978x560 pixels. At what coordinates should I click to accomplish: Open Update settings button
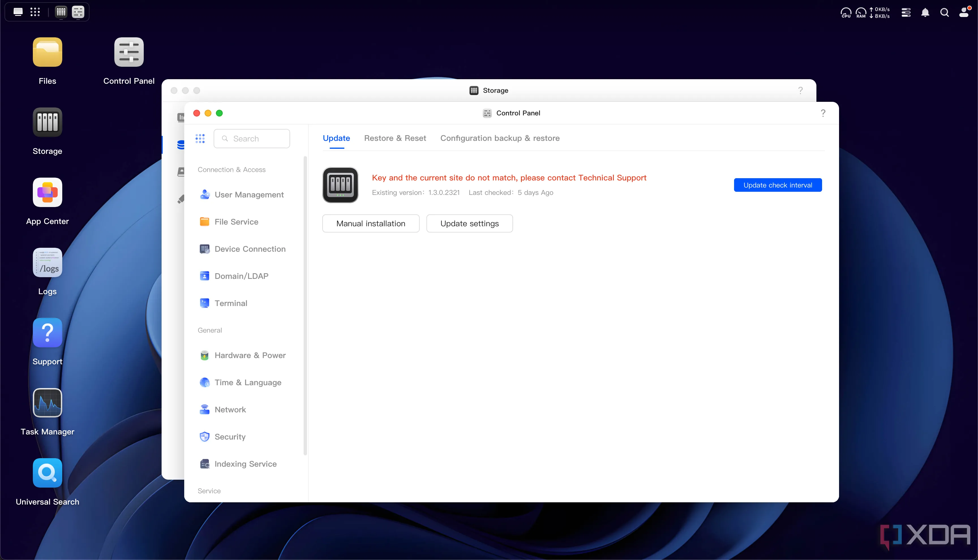click(x=469, y=223)
